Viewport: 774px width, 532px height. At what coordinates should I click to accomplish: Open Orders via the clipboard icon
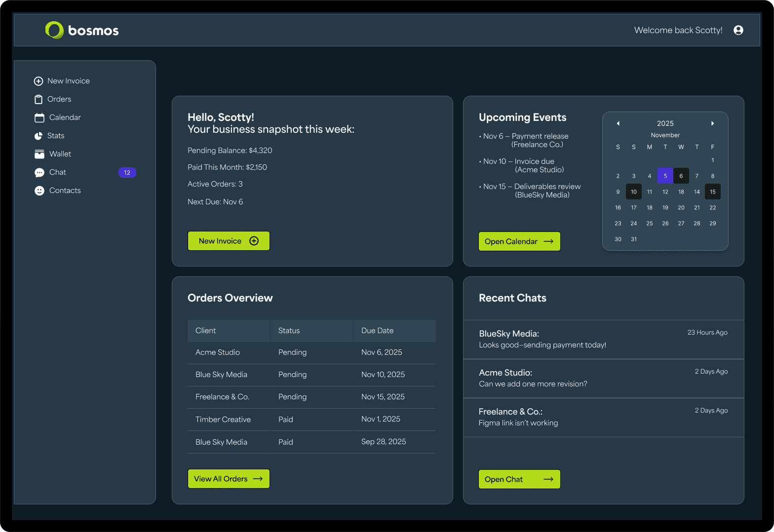point(39,99)
